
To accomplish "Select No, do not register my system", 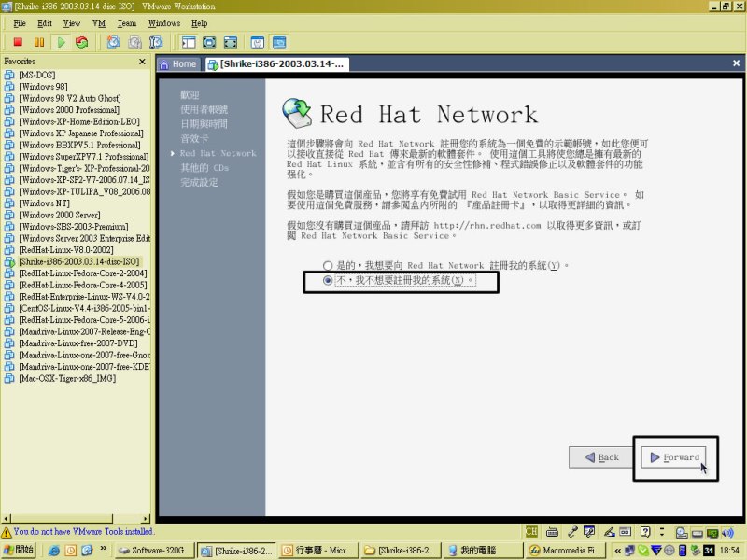I will pyautogui.click(x=328, y=280).
